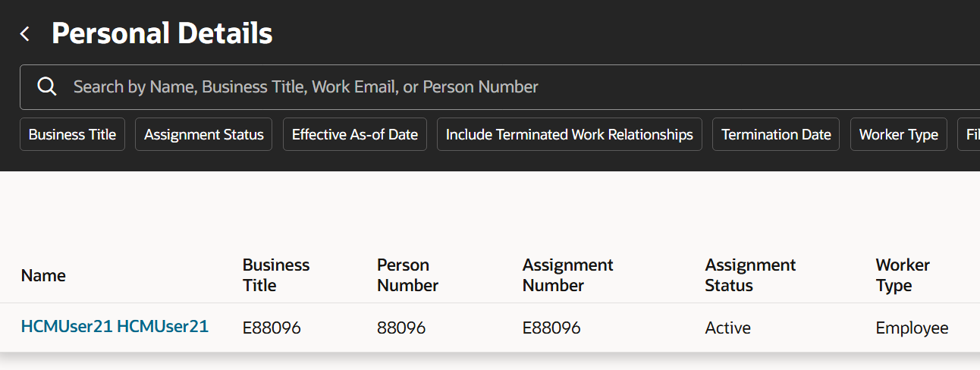
Task: Open the Business Title filter
Action: point(72,134)
